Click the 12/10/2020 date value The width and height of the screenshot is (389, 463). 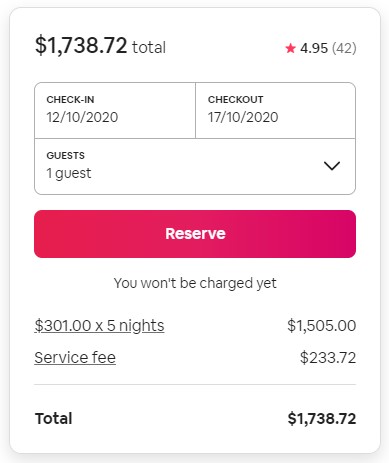coord(82,117)
